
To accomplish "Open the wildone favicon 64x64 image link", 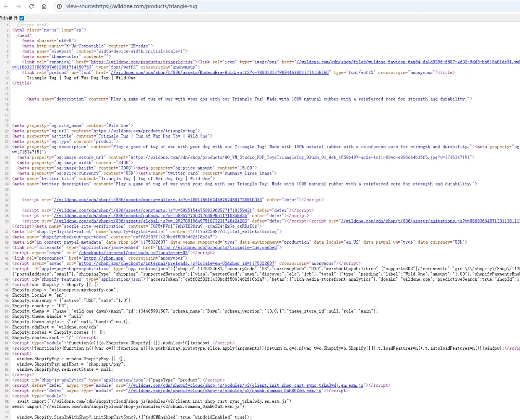I will [x=408, y=62].
